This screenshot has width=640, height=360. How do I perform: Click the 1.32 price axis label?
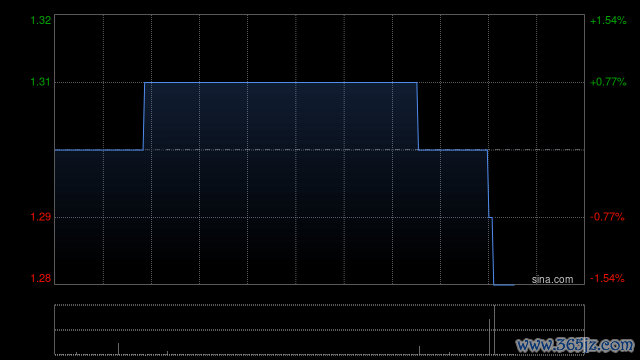41,20
